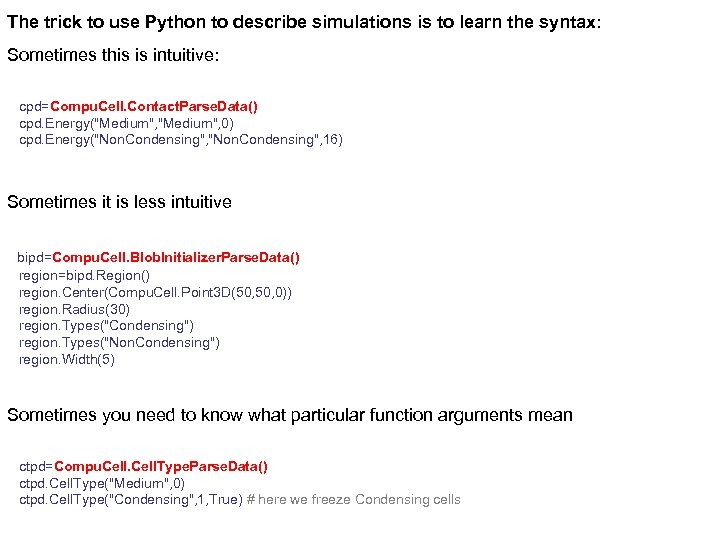Click the heading about function arguments meaning
This screenshot has height=540, width=720.
(290, 415)
